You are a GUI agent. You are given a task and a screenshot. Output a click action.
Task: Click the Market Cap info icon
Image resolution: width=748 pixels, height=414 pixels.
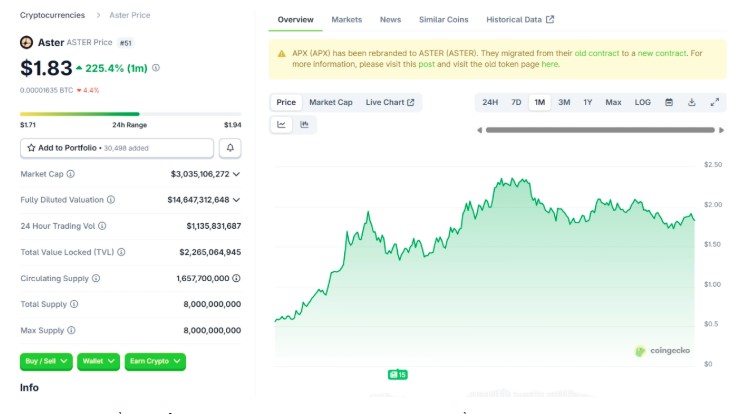coord(70,174)
